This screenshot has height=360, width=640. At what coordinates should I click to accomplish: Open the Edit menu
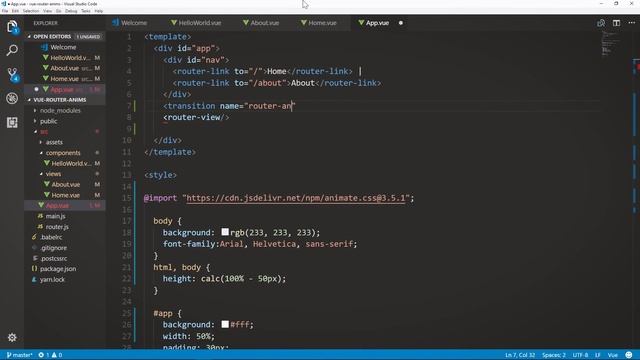[15, 11]
